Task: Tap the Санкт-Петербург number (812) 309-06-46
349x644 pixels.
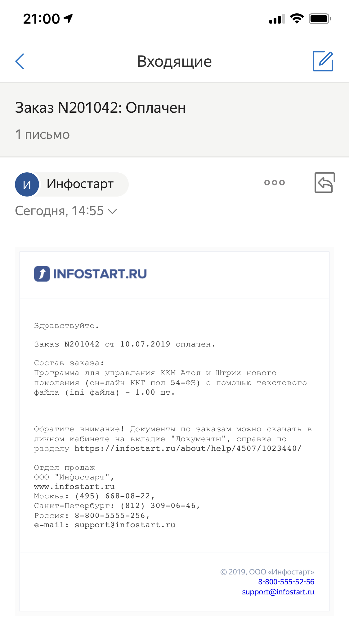Action: pyautogui.click(x=160, y=506)
